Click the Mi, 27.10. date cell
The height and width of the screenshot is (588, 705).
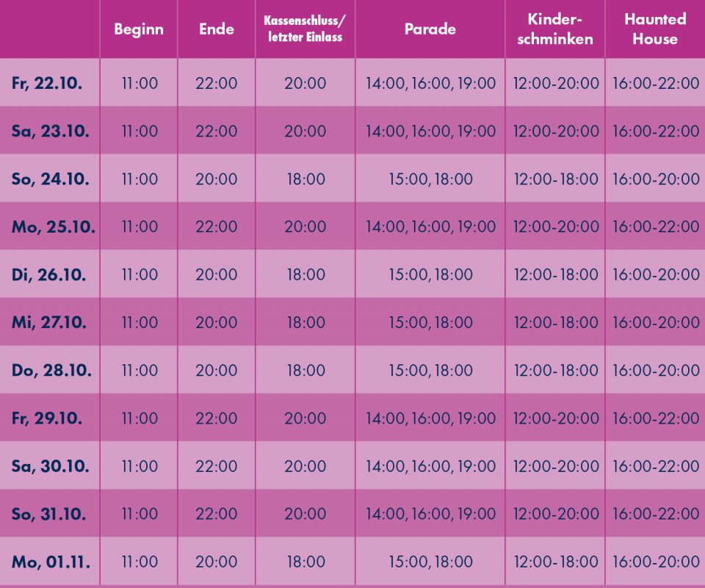50,322
